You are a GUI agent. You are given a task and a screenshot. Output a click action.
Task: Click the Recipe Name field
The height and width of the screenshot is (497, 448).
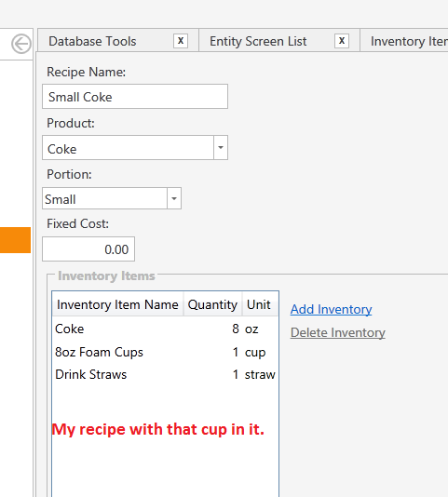pyautogui.click(x=135, y=97)
